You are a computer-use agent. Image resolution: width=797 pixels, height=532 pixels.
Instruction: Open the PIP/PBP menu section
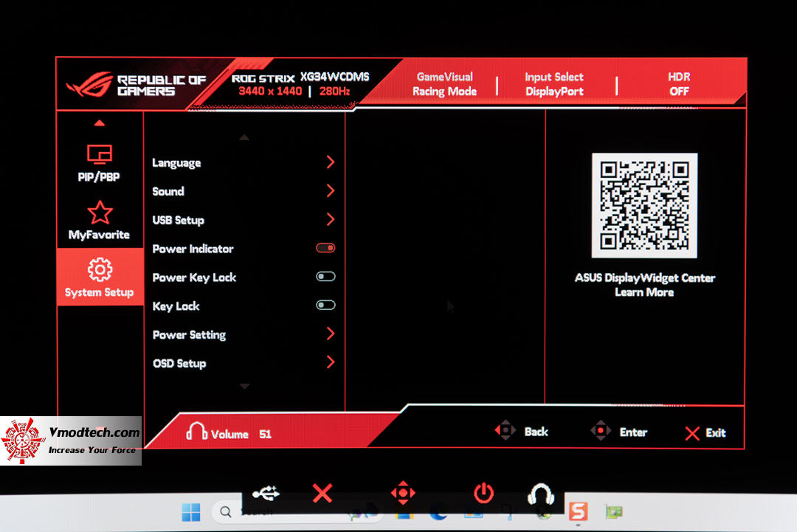pos(99,163)
